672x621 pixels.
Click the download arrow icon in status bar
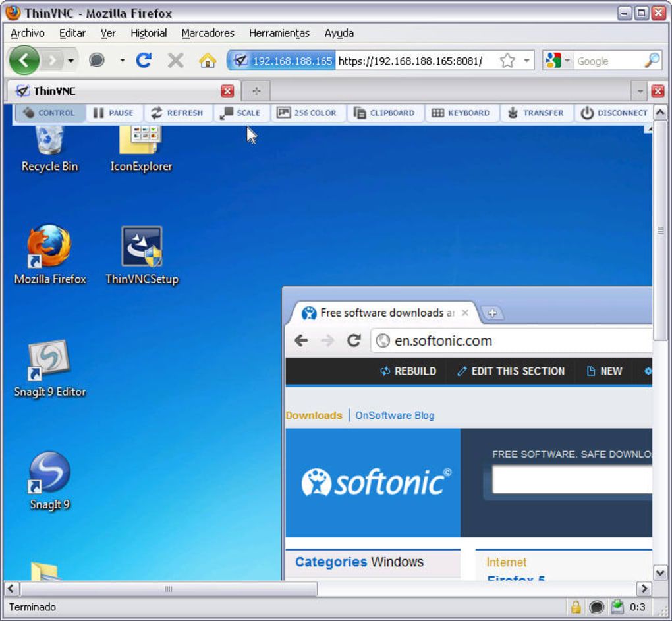[617, 607]
